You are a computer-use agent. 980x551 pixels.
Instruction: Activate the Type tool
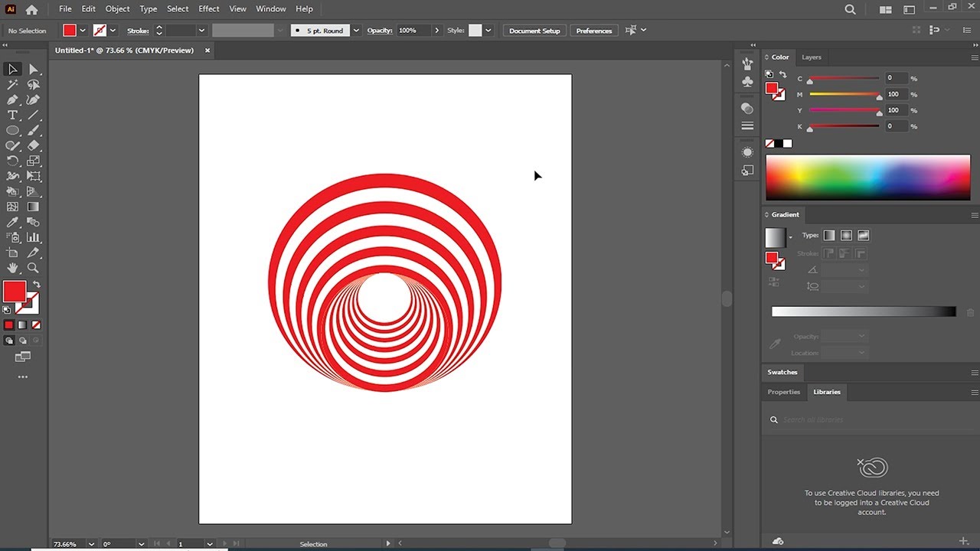point(12,116)
